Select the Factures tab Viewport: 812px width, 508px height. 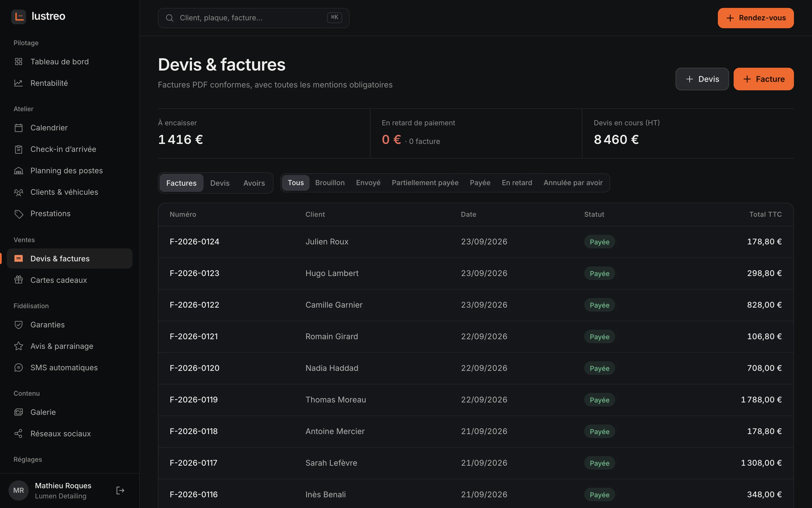(182, 183)
